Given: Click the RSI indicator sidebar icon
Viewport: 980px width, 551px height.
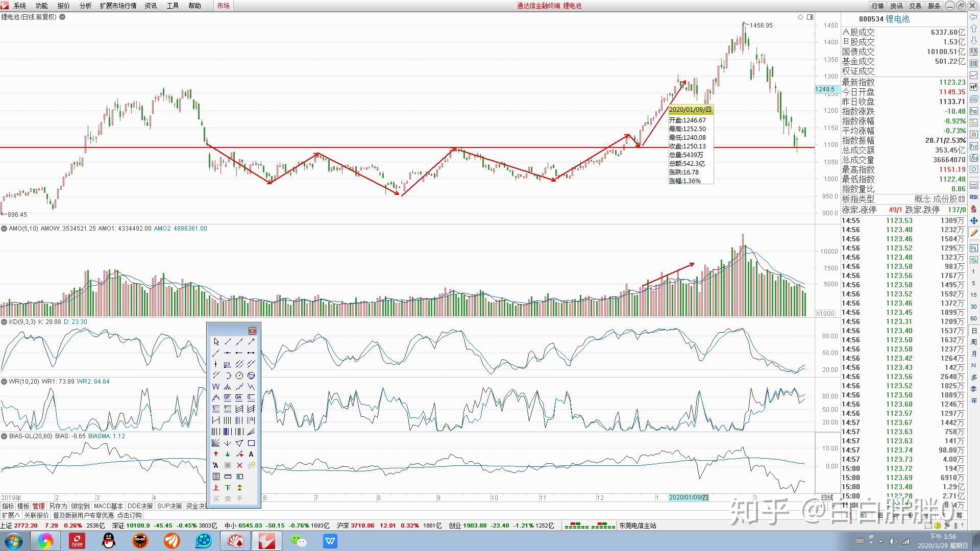Looking at the screenshot, I should click(x=974, y=197).
